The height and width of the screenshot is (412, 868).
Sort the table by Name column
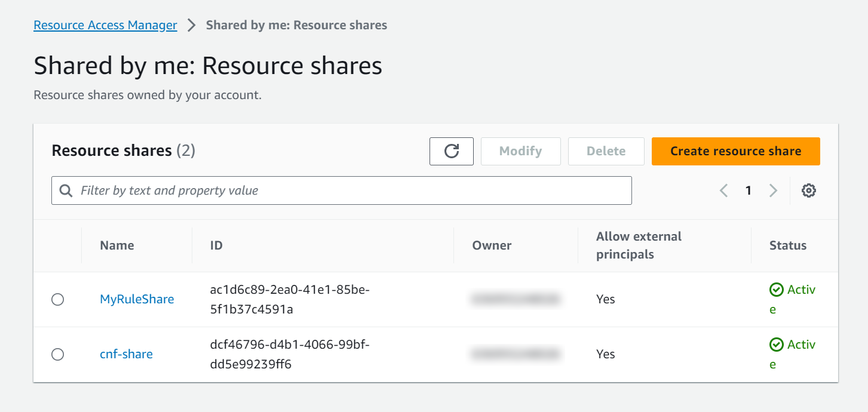tap(116, 245)
